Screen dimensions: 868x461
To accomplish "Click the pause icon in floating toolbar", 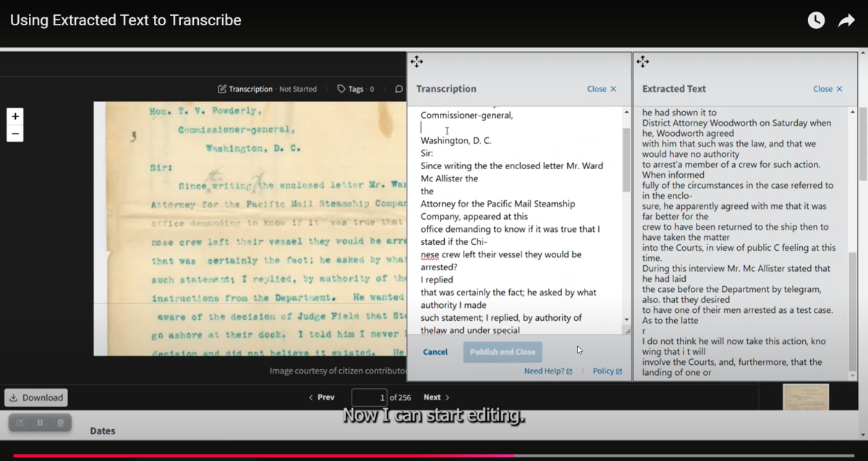I will (x=40, y=423).
